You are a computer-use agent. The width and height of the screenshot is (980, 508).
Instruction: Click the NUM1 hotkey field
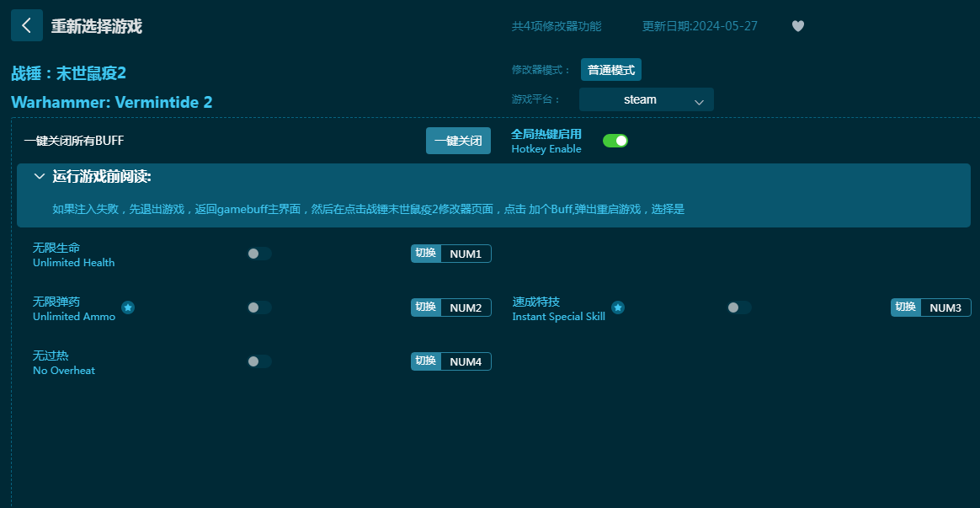click(x=466, y=254)
